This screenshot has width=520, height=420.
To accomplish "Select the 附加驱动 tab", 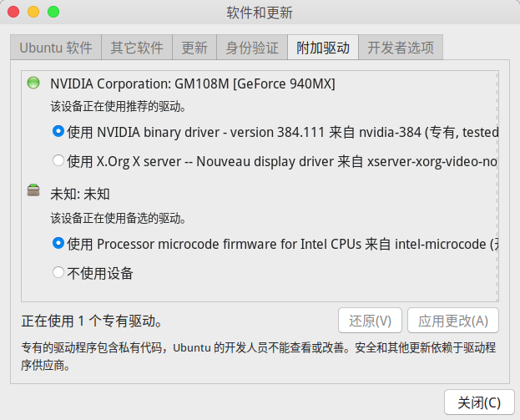I will [x=322, y=48].
